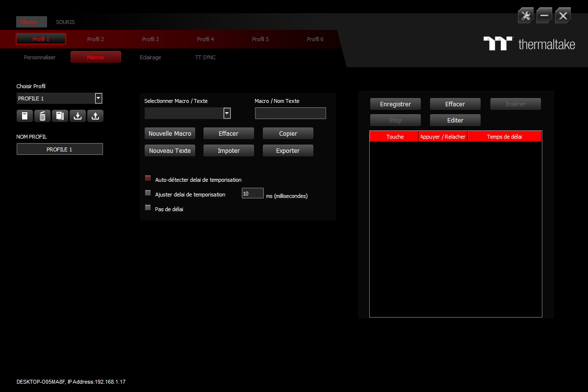
Task: Select the Profil 3 profile tab
Action: pyautogui.click(x=150, y=39)
